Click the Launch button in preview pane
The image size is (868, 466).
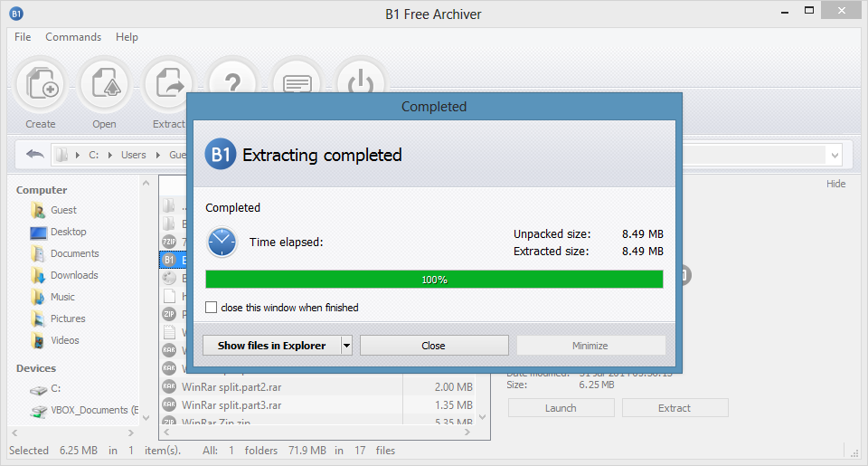(x=561, y=408)
